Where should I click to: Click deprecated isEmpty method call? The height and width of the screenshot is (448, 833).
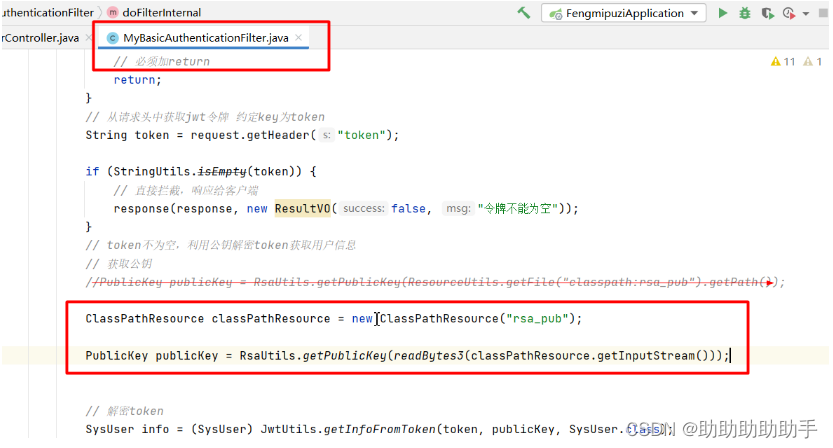tap(222, 172)
